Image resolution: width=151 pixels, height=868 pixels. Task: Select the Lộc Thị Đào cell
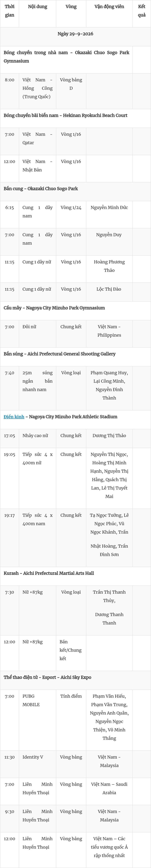tap(109, 292)
